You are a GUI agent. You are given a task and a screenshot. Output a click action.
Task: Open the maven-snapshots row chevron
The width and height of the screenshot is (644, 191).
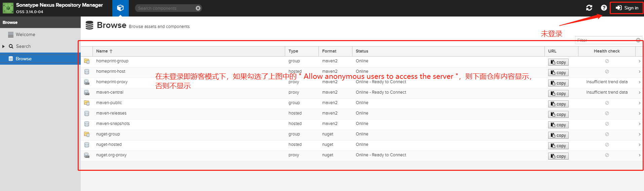pos(639,124)
